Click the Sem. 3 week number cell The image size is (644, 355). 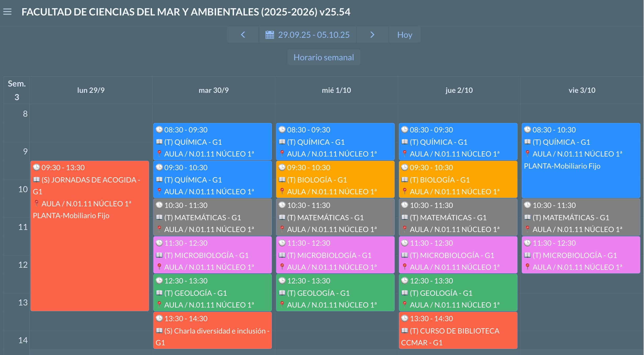(x=17, y=90)
